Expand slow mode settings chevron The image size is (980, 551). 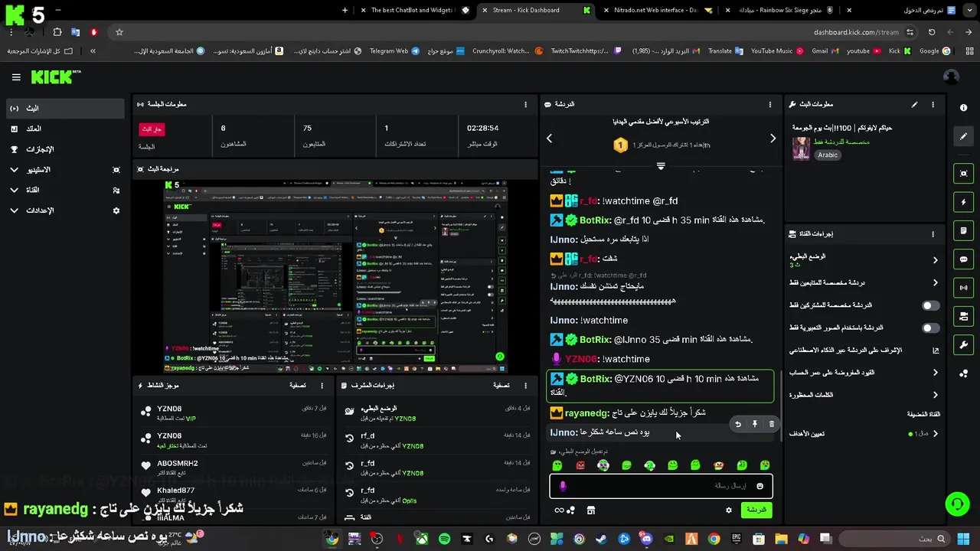point(935,260)
